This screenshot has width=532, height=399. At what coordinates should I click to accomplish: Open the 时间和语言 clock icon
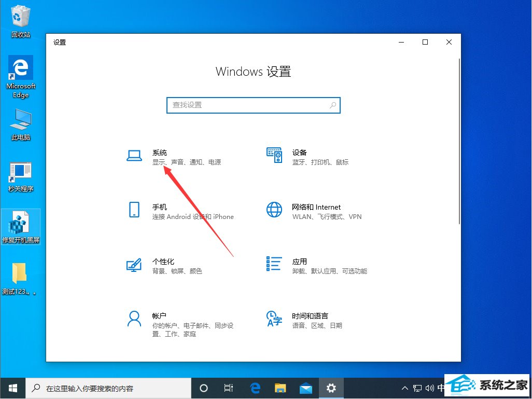click(x=274, y=319)
